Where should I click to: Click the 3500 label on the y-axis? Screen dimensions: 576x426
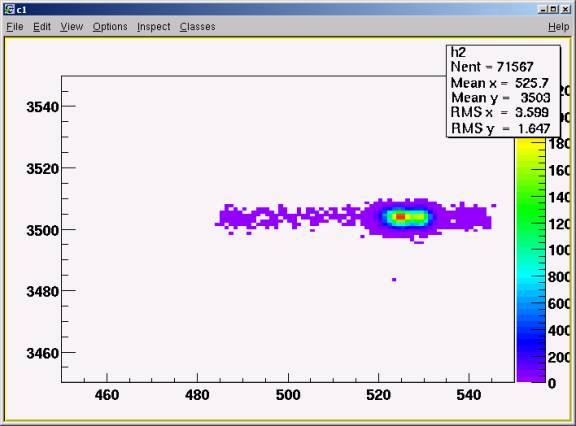(43, 231)
